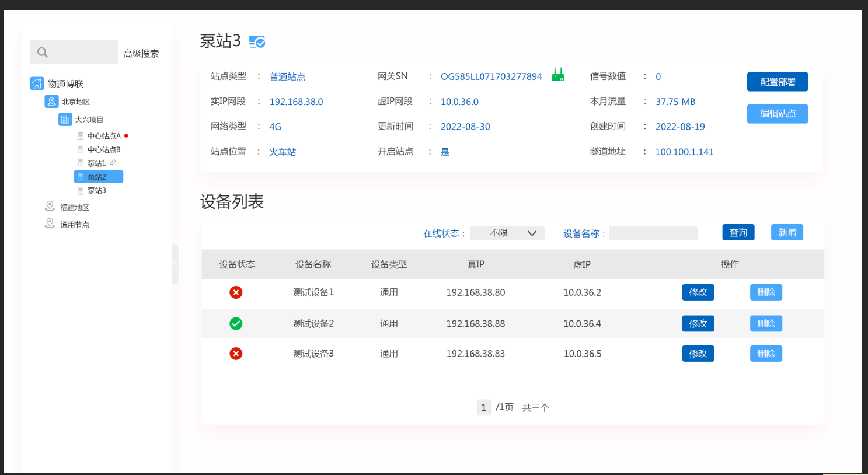Click the edit pencil icon beside 泵站1

(x=113, y=163)
